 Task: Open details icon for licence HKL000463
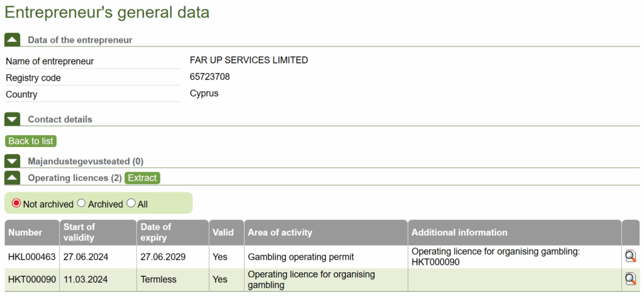click(630, 256)
